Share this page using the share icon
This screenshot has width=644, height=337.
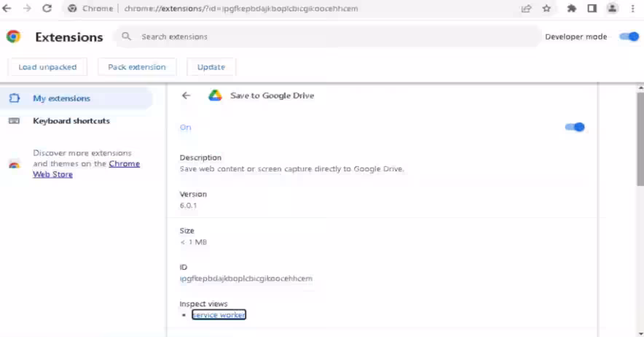pyautogui.click(x=526, y=8)
